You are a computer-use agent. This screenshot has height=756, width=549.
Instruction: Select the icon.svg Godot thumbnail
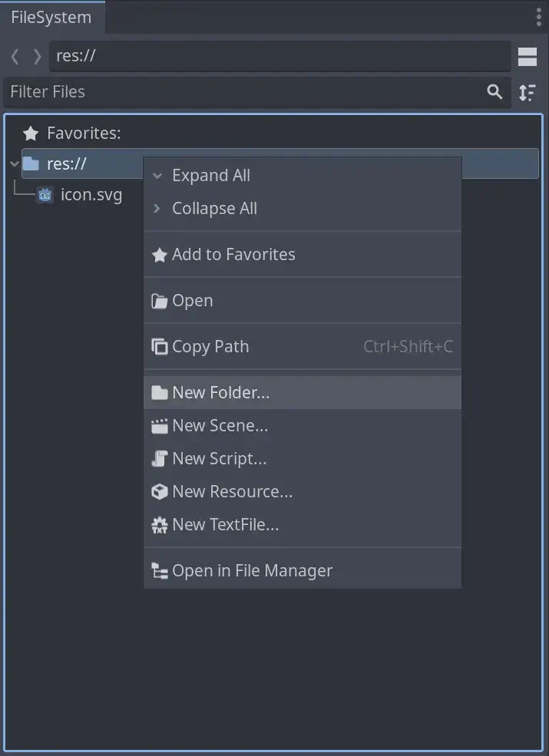(45, 195)
